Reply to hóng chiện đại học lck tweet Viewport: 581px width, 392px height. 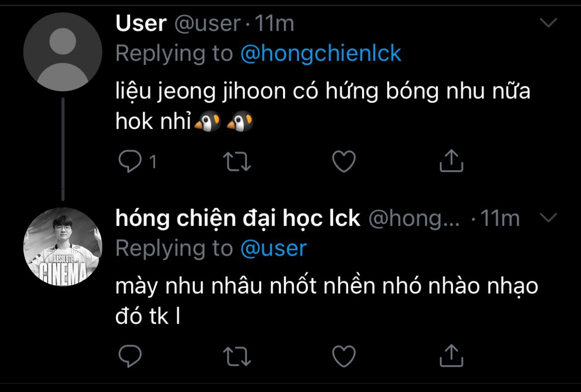tap(130, 356)
